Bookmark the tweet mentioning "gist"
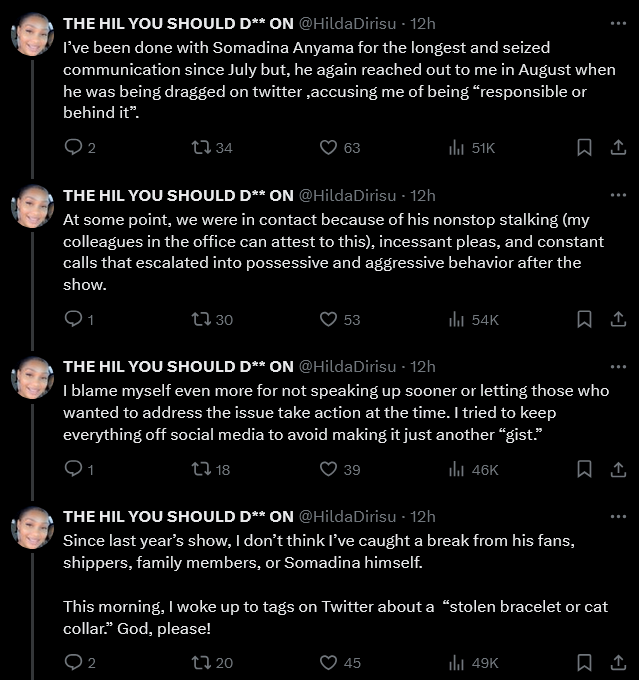The height and width of the screenshot is (680, 639). coord(585,469)
